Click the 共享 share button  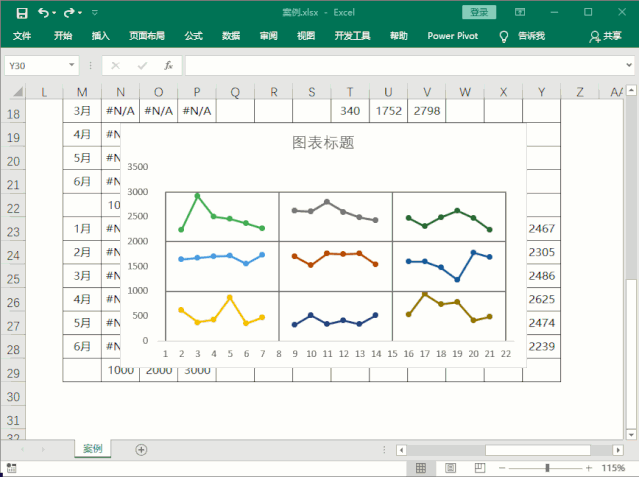coord(606,36)
